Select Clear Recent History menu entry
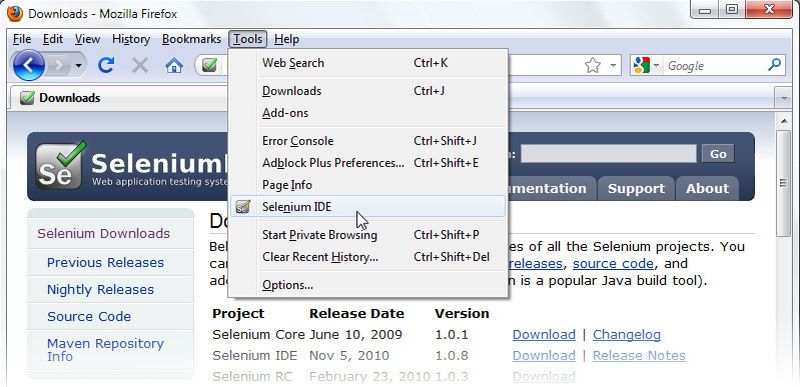Viewport: 800px width, 387px height. tap(367, 257)
